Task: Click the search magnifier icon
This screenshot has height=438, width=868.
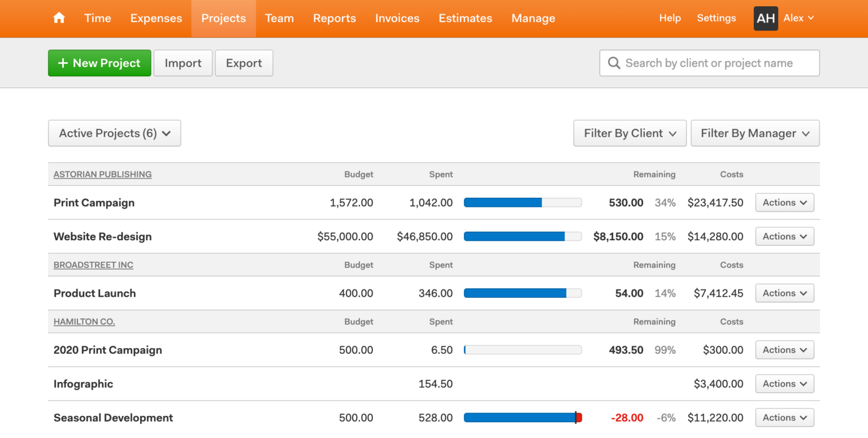Action: (x=614, y=63)
